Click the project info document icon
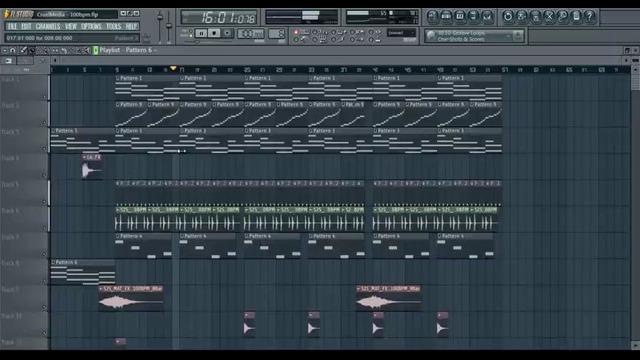Viewport: 640px width, 360px height. click(x=576, y=16)
